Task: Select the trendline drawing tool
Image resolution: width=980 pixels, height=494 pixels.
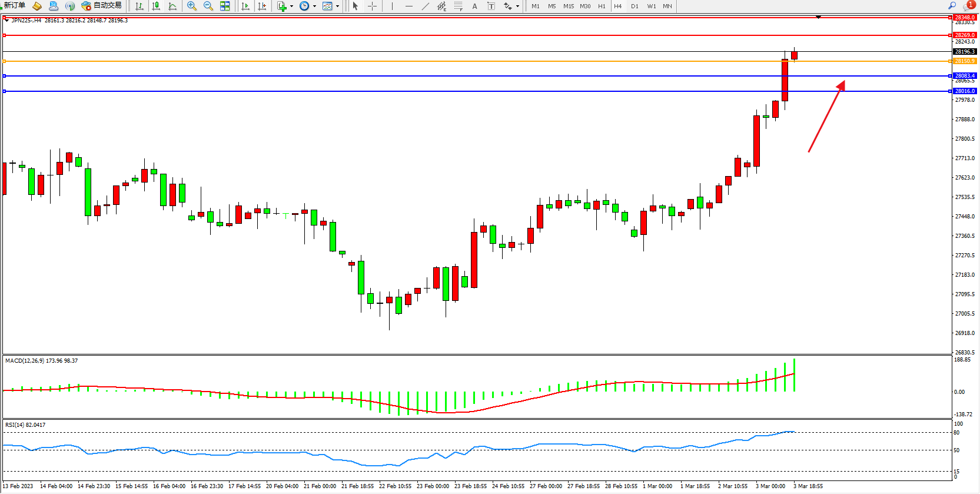Action: point(426,6)
